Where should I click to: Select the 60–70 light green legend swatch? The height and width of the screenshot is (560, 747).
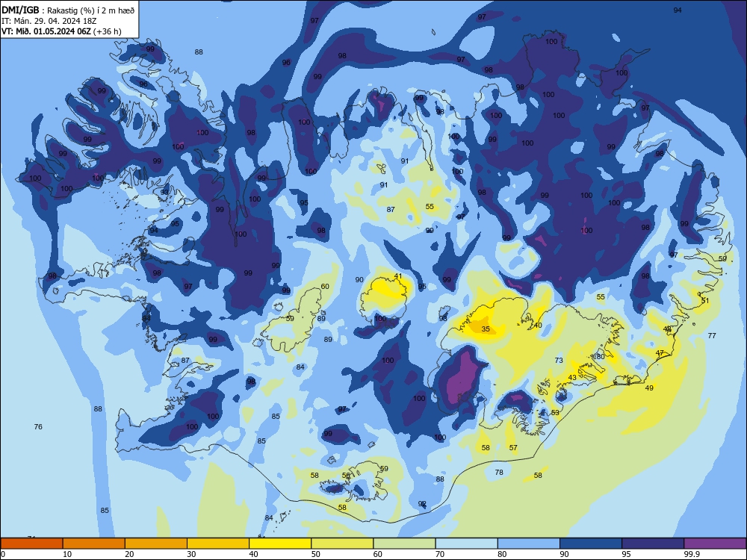click(404, 544)
